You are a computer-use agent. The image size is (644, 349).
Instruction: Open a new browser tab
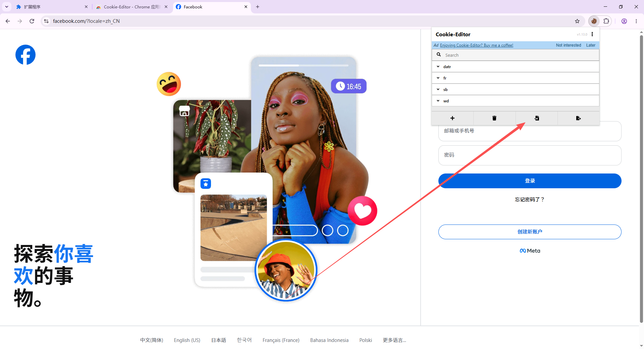(258, 7)
